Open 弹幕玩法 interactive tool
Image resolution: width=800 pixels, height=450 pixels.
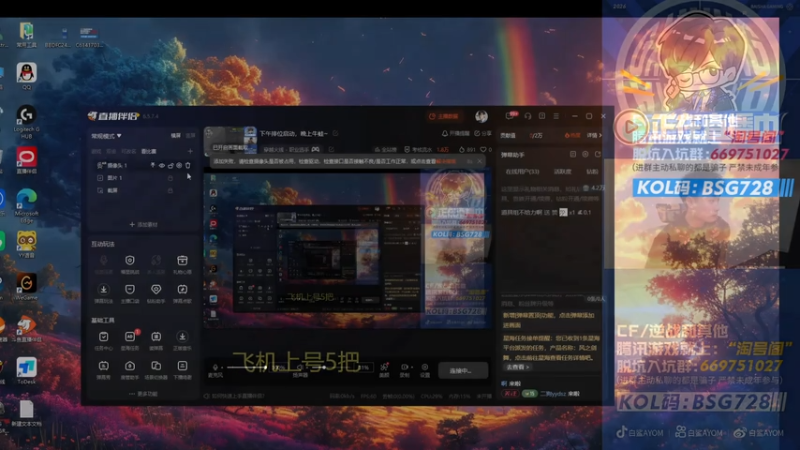[104, 293]
